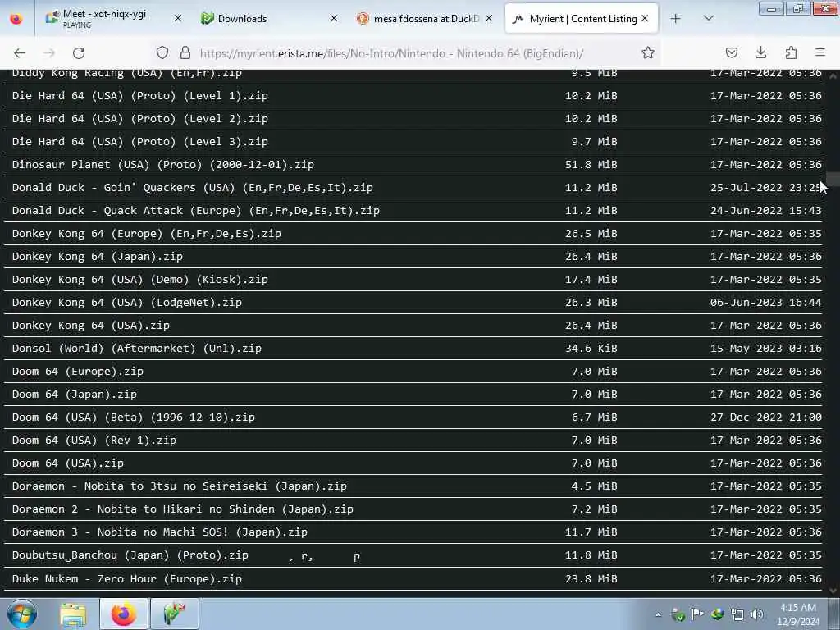The image size is (840, 630).
Task: Open Firefox View at the tab bar start
Action: point(16,19)
